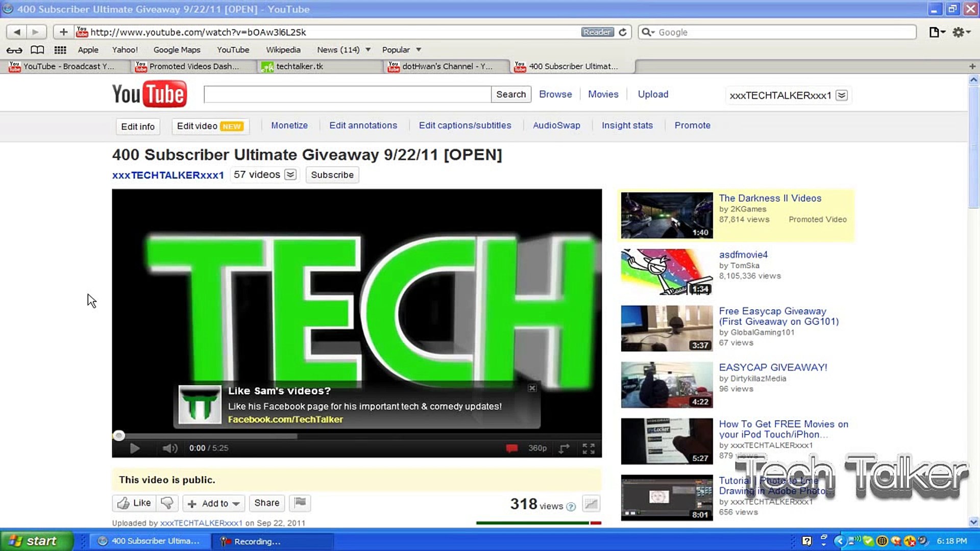Toggle the expand player size button
This screenshot has height=551, width=980.
564,448
